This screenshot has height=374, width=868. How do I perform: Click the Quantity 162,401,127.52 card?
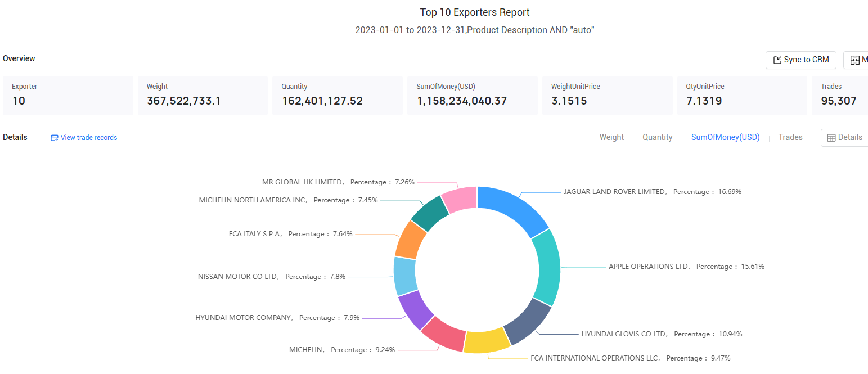coord(338,96)
